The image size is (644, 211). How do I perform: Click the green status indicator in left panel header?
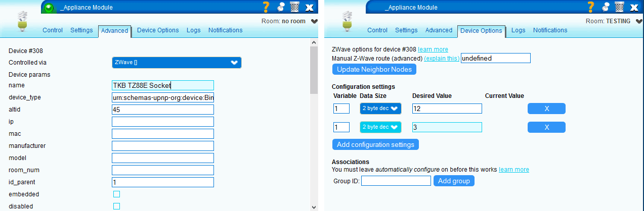[49, 8]
